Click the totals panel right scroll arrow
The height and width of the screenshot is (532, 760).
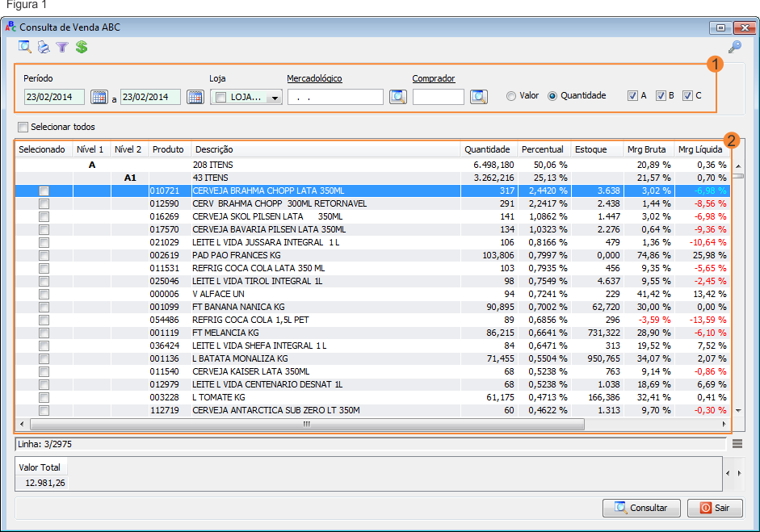point(739,473)
